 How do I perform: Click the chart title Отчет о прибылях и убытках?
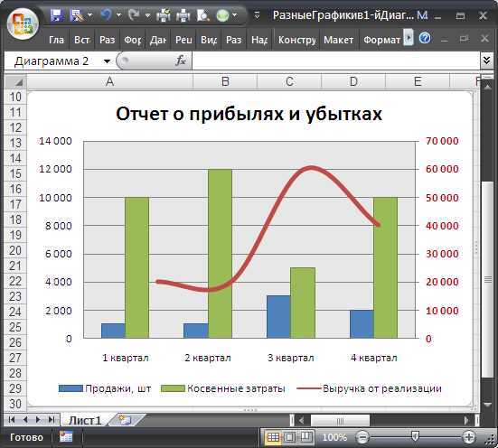tap(249, 114)
